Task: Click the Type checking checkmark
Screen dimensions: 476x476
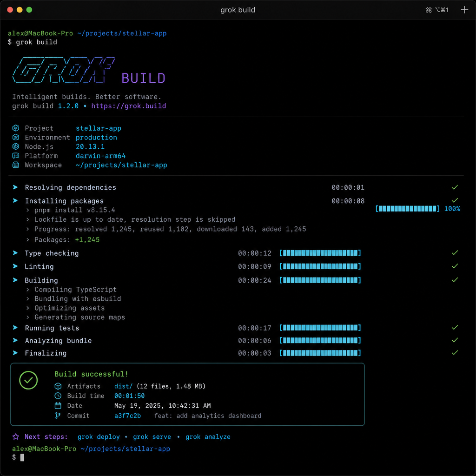Action: tap(455, 252)
